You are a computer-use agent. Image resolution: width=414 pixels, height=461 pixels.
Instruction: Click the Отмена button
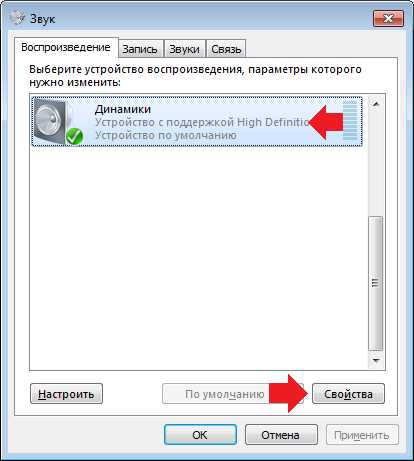pos(281,435)
